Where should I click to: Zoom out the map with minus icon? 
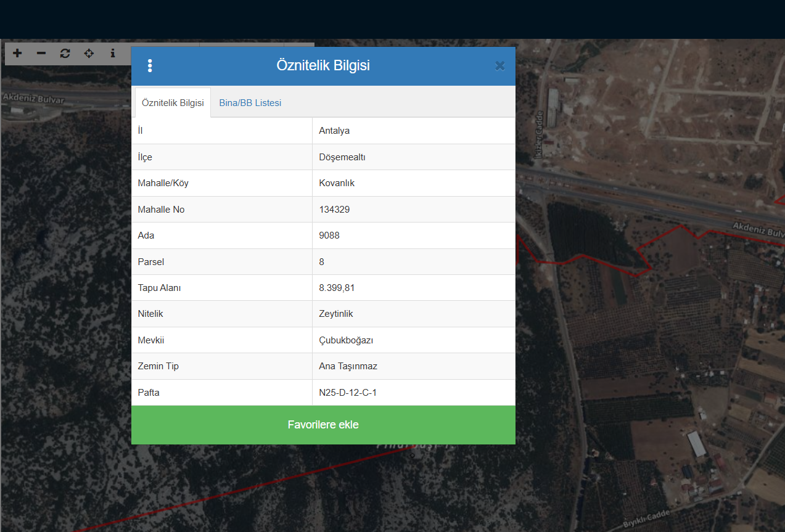click(41, 54)
